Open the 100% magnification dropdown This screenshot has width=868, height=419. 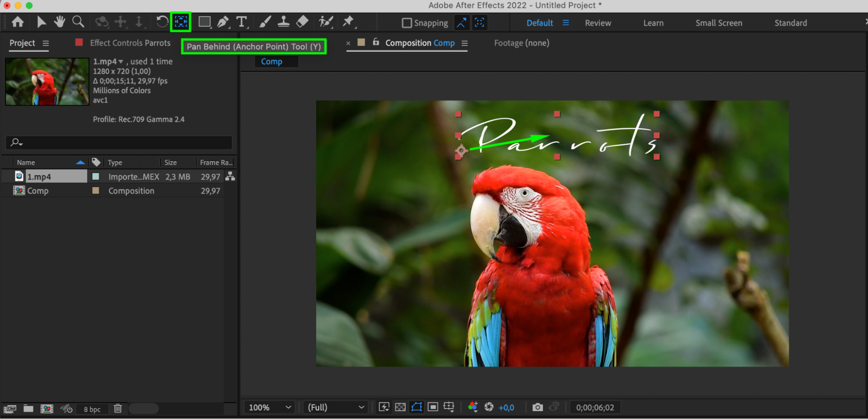(x=269, y=407)
